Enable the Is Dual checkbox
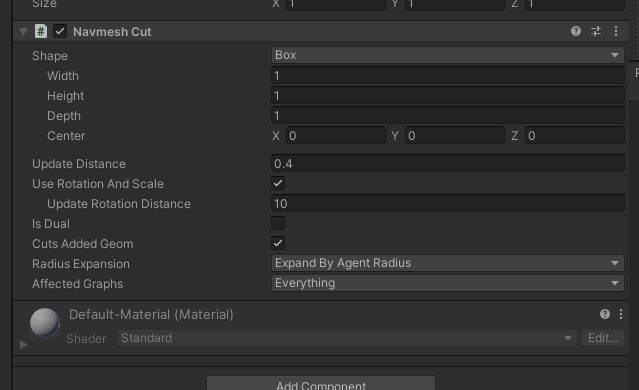Image resolution: width=639 pixels, height=390 pixels. [278, 223]
